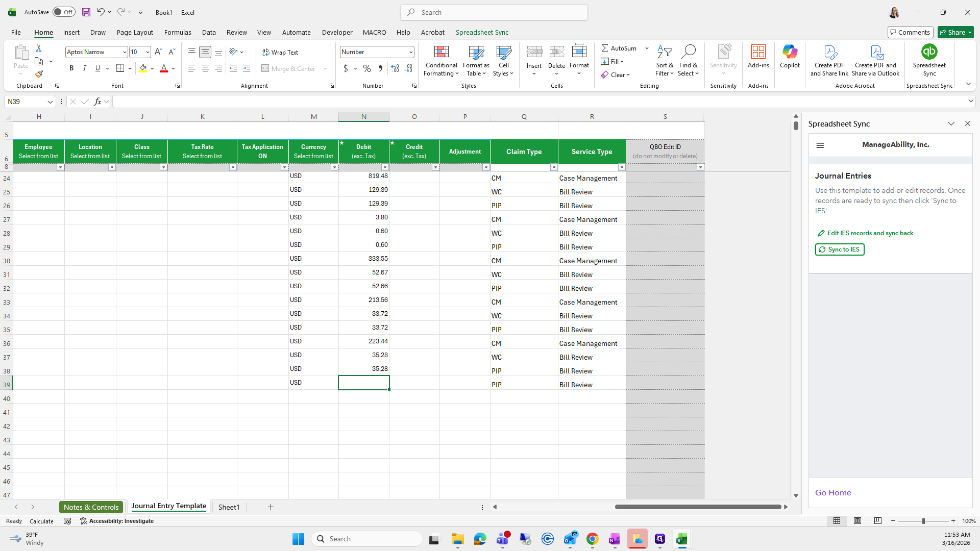Toggle Wrap Text on the selected cell
This screenshot has width=980, height=551.
pyautogui.click(x=280, y=52)
